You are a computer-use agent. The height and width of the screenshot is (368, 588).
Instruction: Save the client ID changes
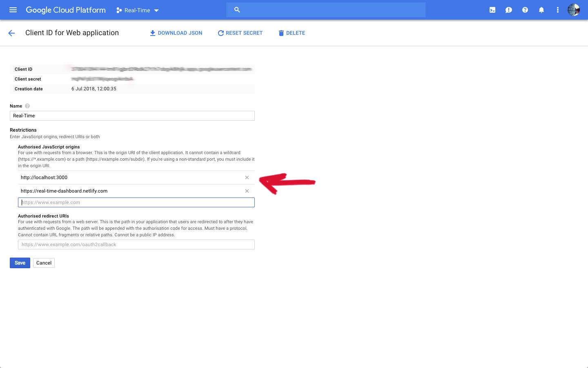[20, 263]
